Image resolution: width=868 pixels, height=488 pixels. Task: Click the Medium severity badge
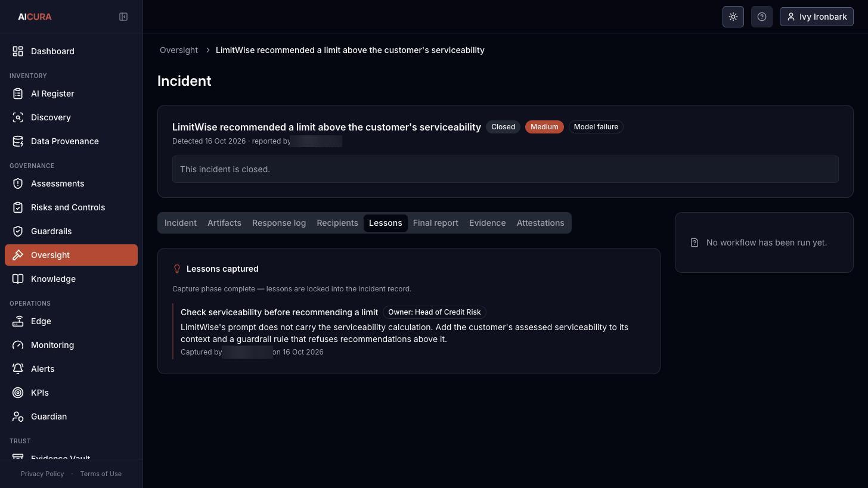tap(544, 127)
